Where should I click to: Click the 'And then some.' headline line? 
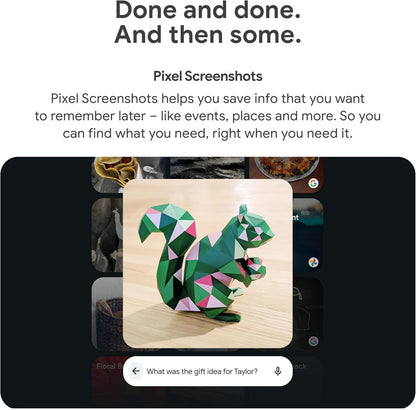[208, 35]
